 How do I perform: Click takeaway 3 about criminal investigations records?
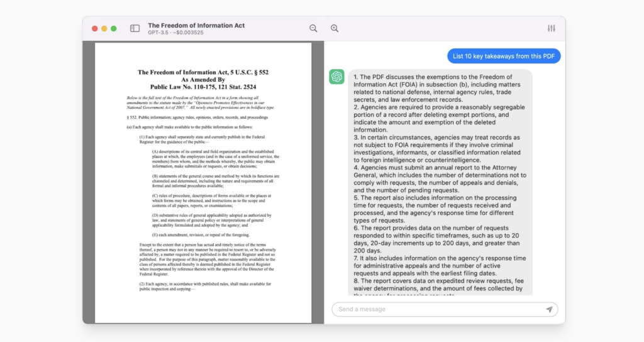pos(437,148)
